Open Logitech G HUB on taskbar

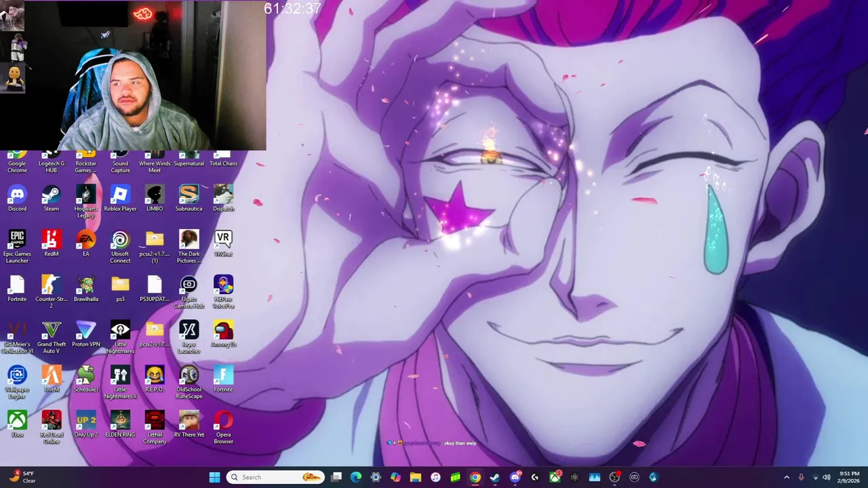click(535, 477)
